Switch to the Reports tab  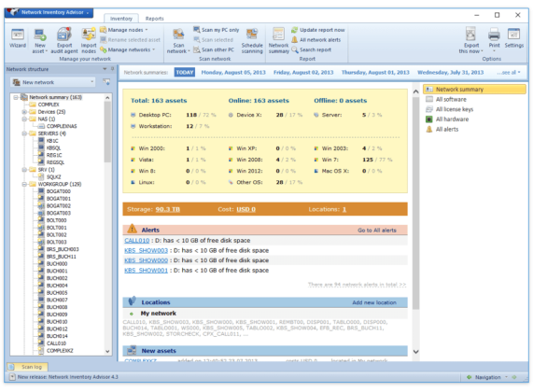pos(154,19)
